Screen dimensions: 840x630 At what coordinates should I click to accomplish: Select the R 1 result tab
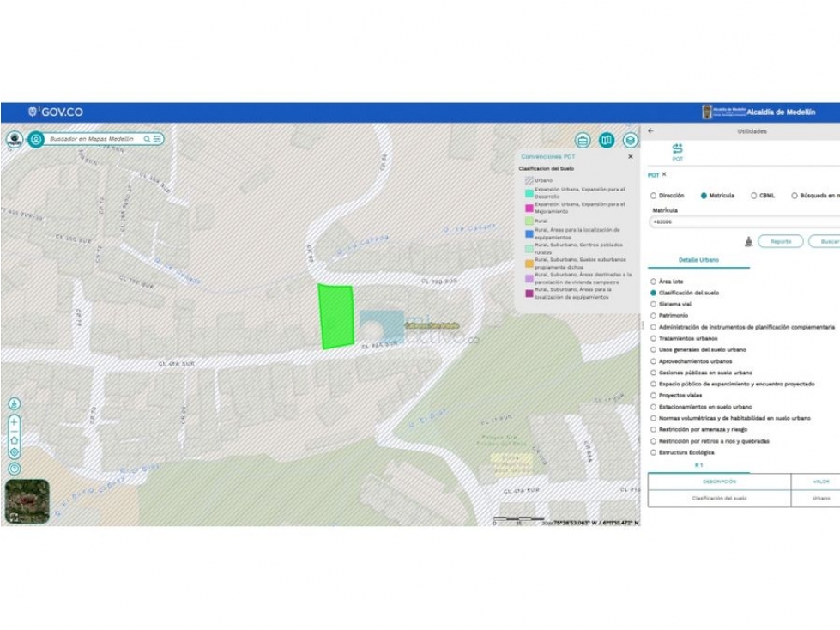(698, 465)
